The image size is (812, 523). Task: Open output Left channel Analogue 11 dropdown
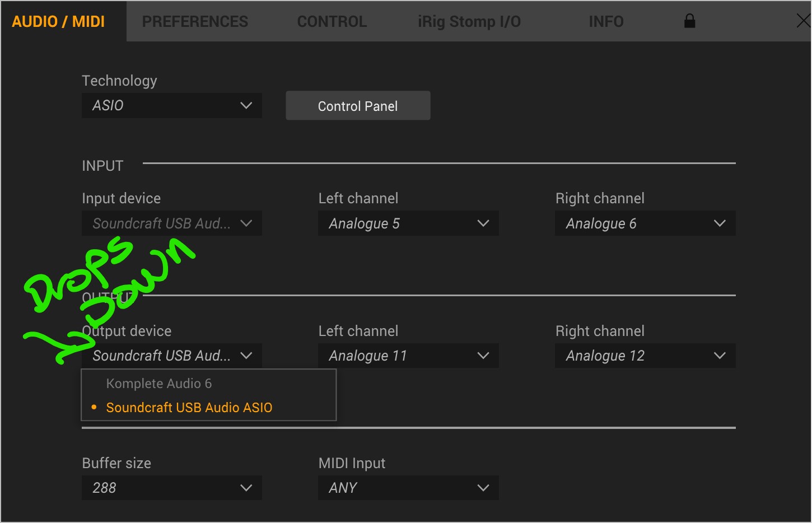(408, 356)
